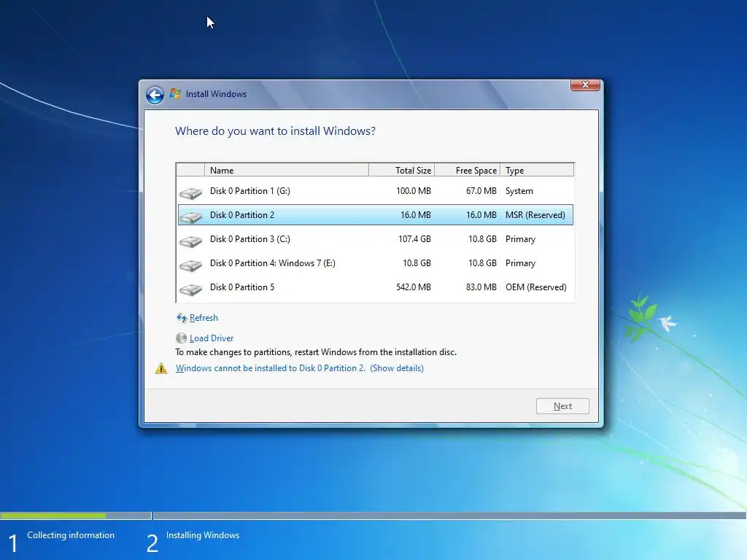747x560 pixels.
Task: Select Disk 0 Partition 4: Windows 7 (E:)
Action: tap(376, 262)
